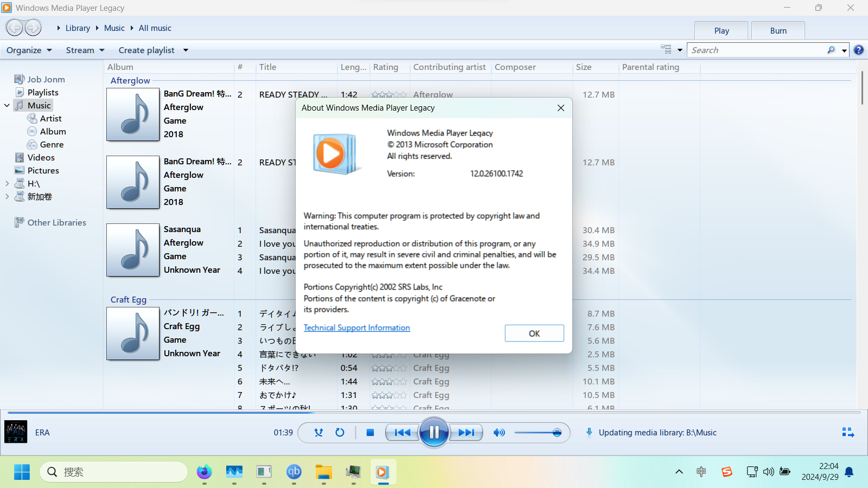Select the Afterglow album group header

click(130, 80)
